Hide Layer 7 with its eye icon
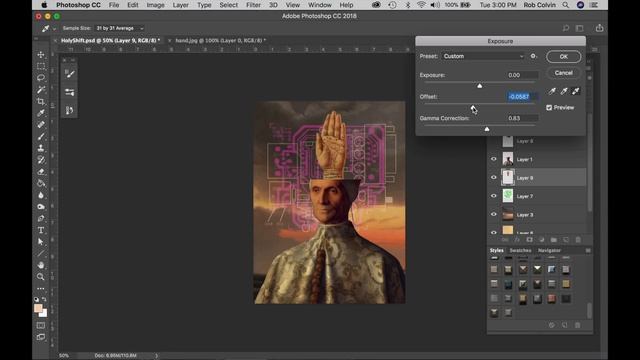The width and height of the screenshot is (640, 360). point(493,196)
